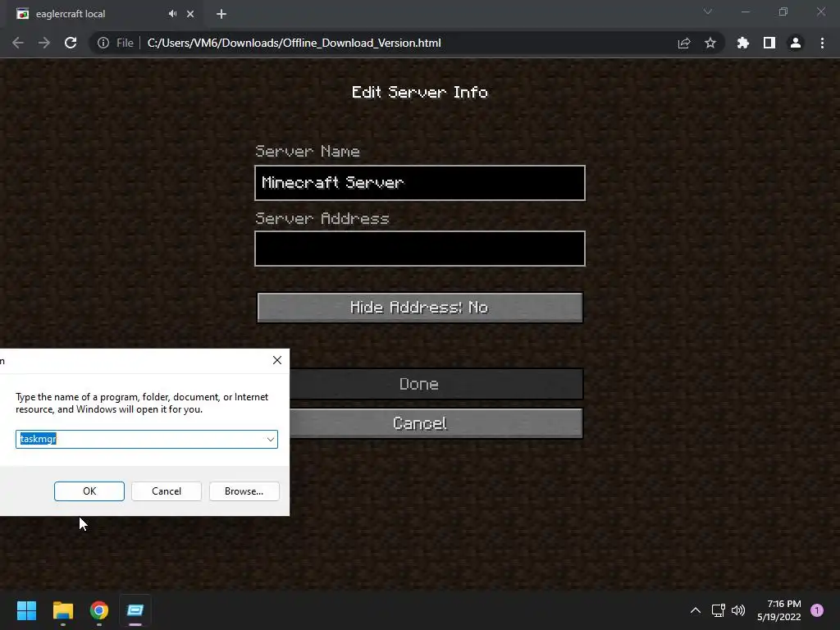Viewport: 840px width, 630px height.
Task: Click Browse... in the Run dialog
Action: pos(244,491)
